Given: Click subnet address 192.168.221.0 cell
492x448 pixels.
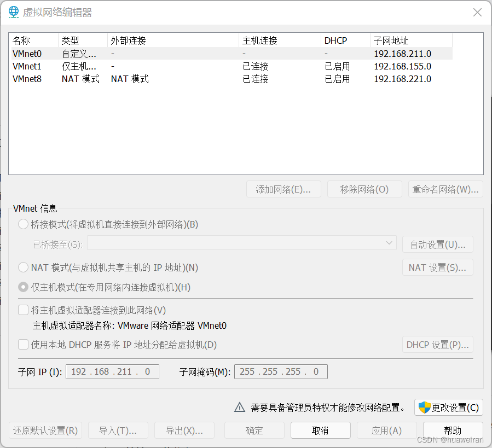Looking at the screenshot, I should [x=403, y=79].
